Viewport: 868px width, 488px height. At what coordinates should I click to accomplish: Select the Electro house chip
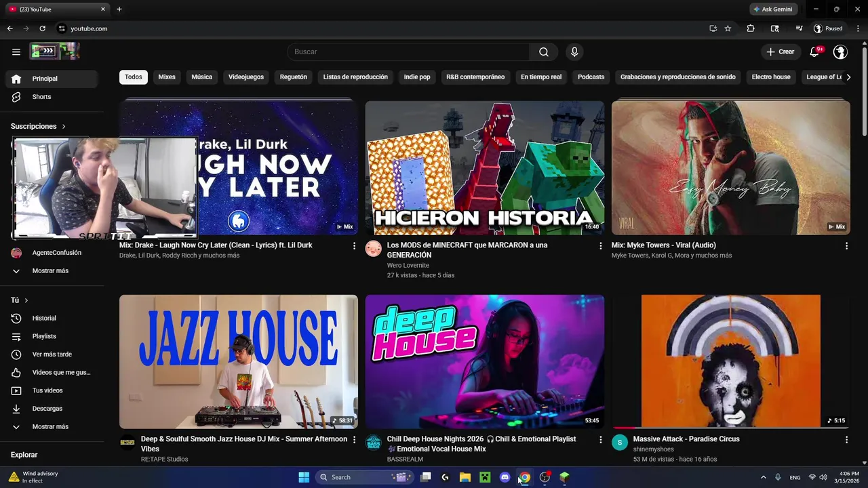pyautogui.click(x=771, y=77)
